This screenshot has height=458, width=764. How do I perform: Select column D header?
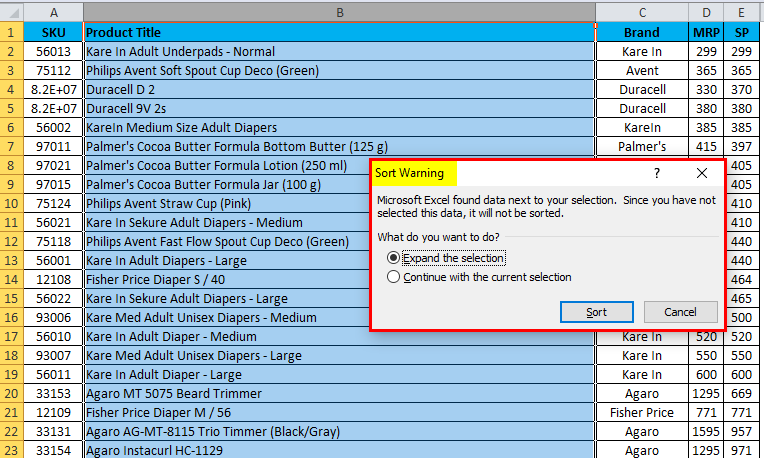pos(706,12)
